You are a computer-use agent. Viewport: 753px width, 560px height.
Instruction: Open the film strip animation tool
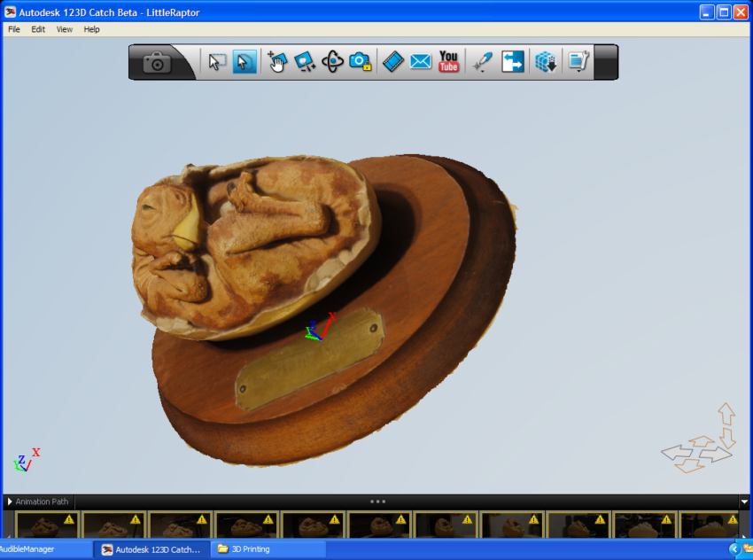click(x=392, y=62)
